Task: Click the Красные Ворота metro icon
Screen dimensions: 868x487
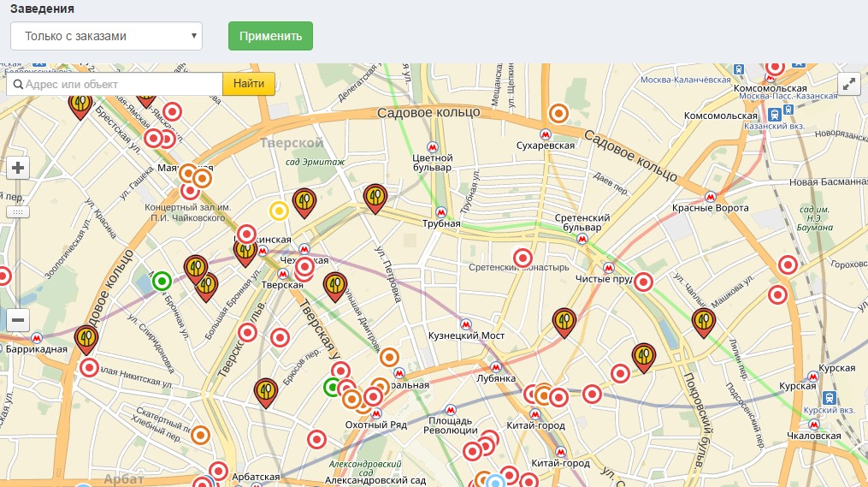Action: [x=710, y=196]
